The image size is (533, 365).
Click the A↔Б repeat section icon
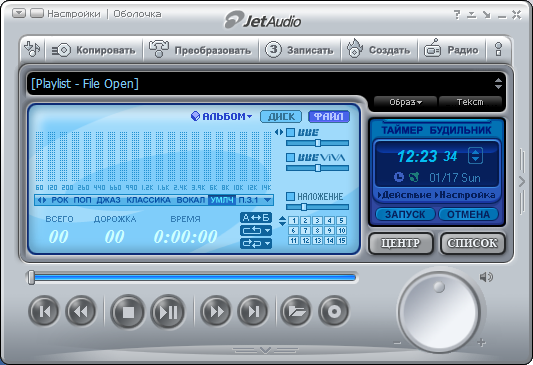pyautogui.click(x=256, y=218)
